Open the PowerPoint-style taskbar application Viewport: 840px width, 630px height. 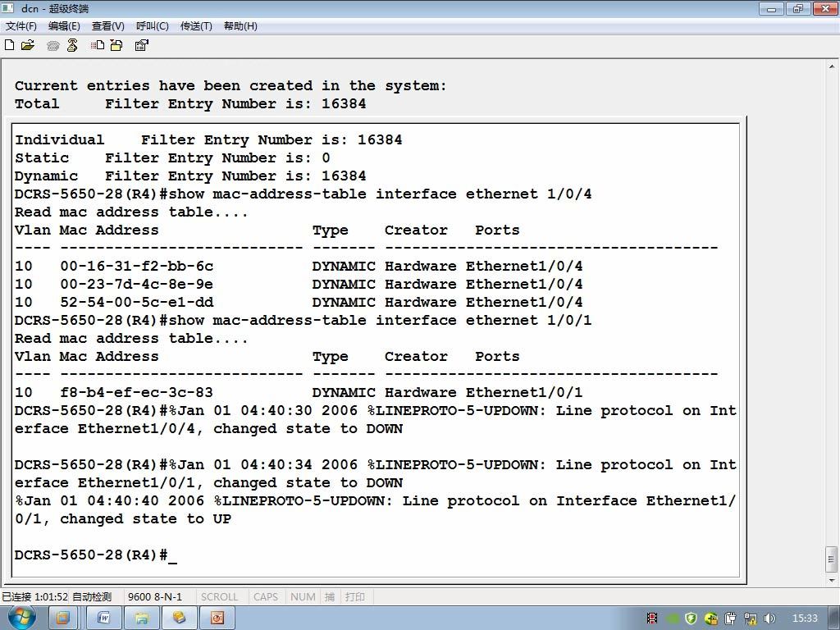point(217,619)
